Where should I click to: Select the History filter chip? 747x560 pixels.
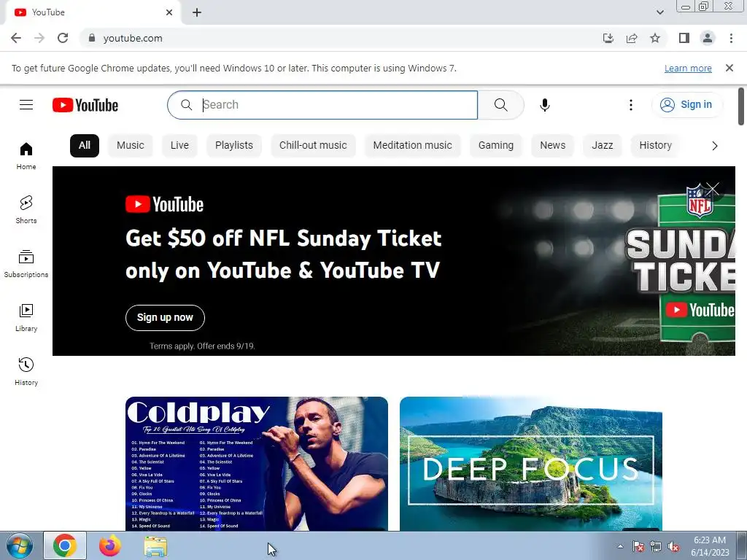[656, 146]
